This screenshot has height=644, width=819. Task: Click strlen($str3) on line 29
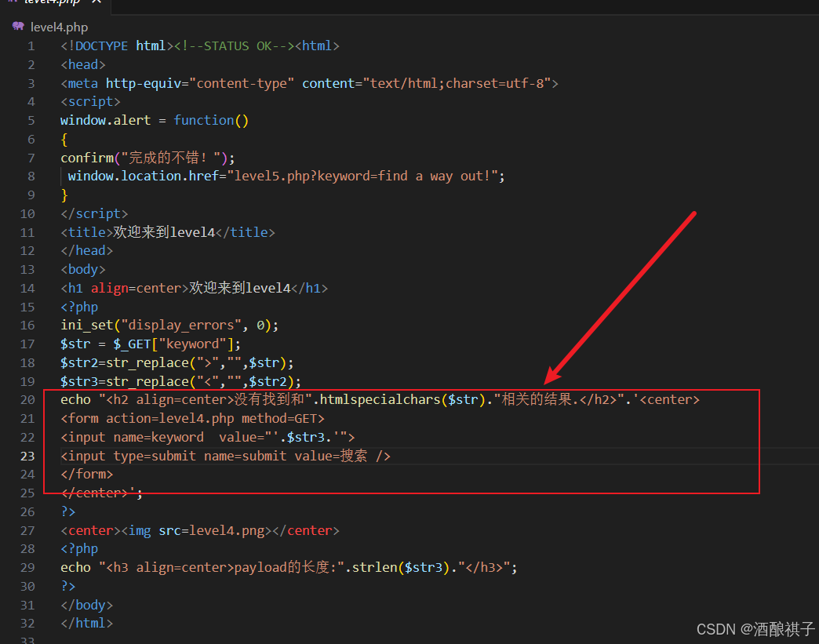point(401,568)
